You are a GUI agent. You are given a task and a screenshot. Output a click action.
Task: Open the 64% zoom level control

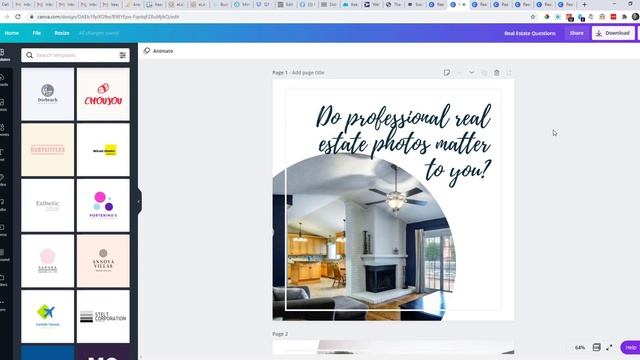(580, 348)
